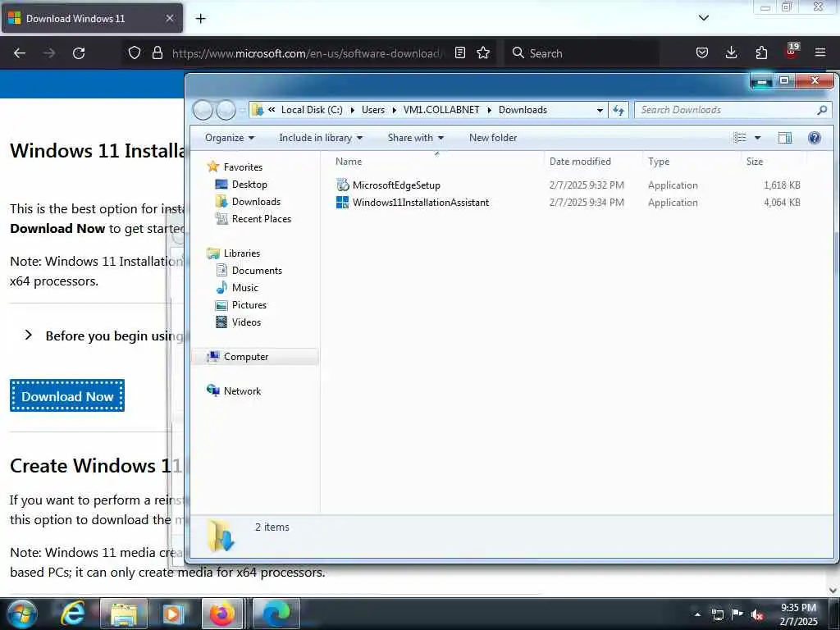This screenshot has height=630, width=840.
Task: Click the magnifier icon in Search Downloads
Action: click(x=822, y=110)
